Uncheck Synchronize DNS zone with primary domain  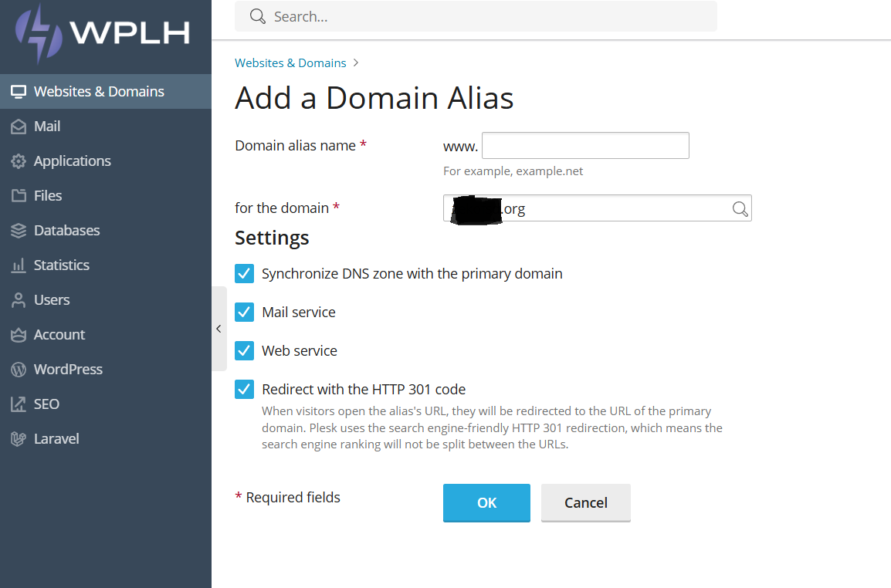[244, 273]
